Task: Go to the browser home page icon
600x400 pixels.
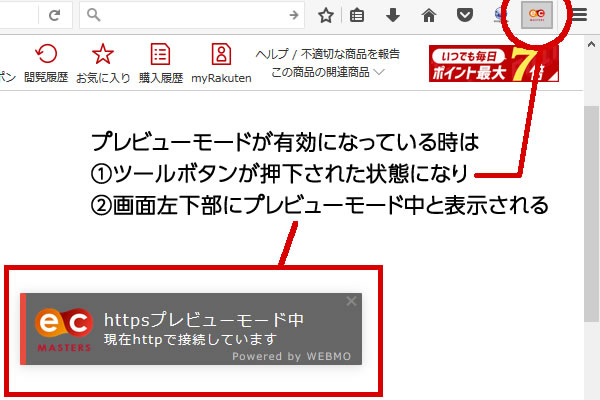Action: pyautogui.click(x=428, y=15)
